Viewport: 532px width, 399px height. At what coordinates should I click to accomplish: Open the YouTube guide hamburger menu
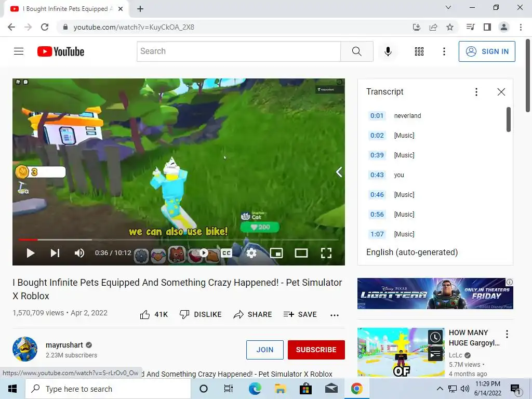click(19, 51)
